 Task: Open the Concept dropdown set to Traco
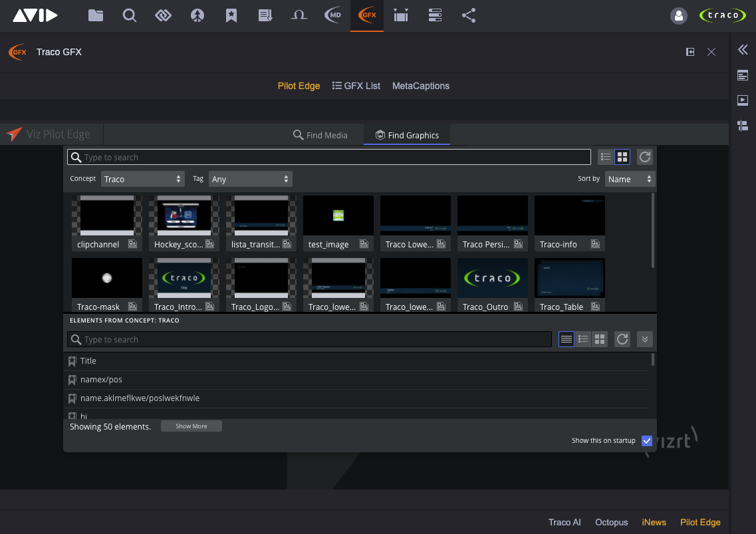(142, 179)
